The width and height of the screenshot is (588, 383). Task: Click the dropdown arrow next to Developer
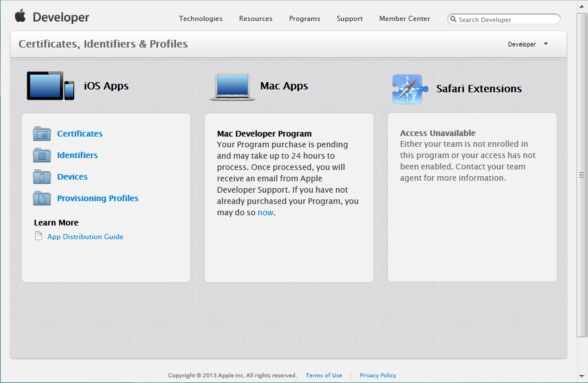pos(546,44)
